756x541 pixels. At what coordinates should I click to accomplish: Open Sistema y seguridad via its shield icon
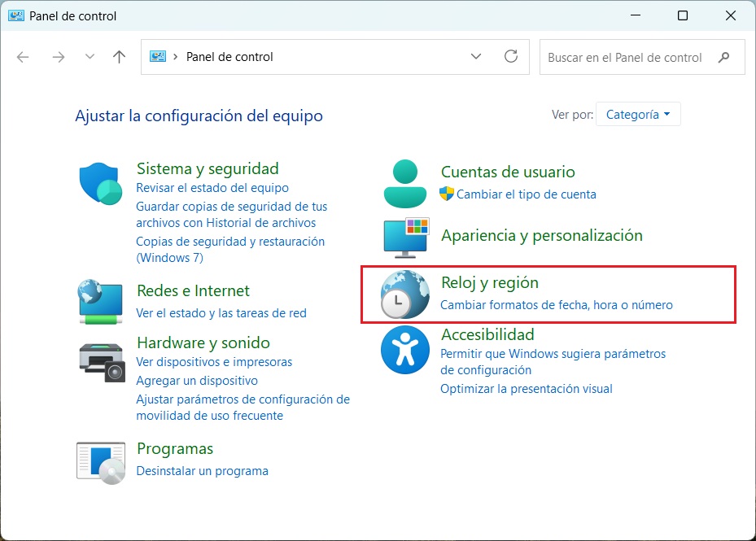[100, 183]
